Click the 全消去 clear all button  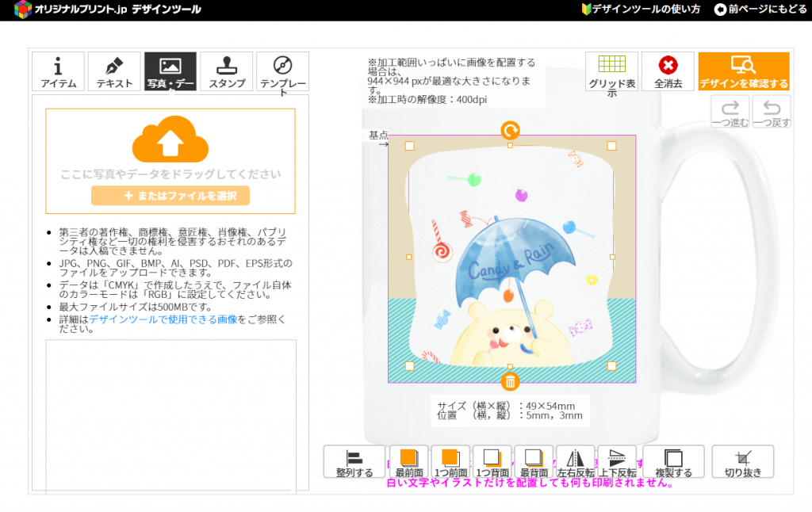click(x=668, y=71)
